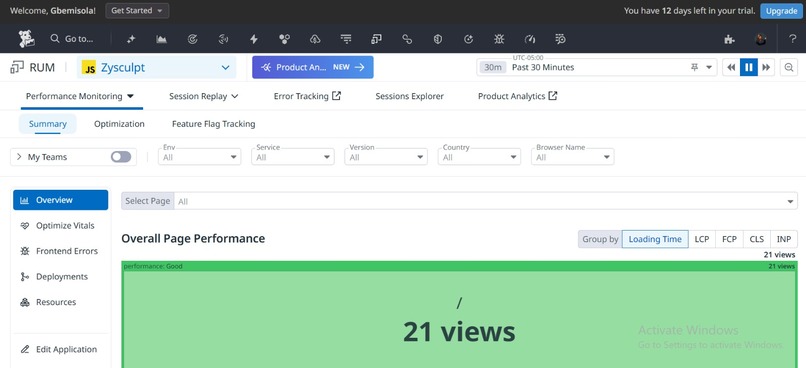Click the Optimize Vitals heart icon
Image resolution: width=806 pixels, height=368 pixels.
click(x=25, y=226)
